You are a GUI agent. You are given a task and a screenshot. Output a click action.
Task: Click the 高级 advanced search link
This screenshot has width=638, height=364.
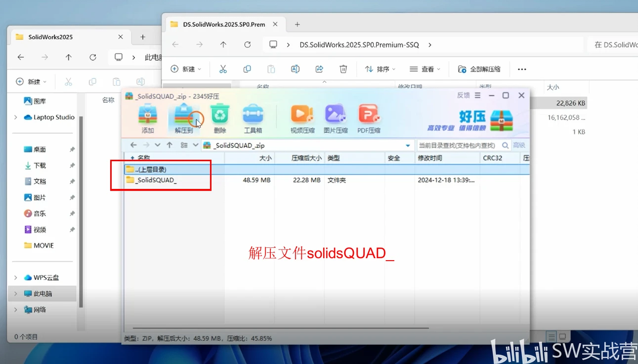tap(519, 146)
